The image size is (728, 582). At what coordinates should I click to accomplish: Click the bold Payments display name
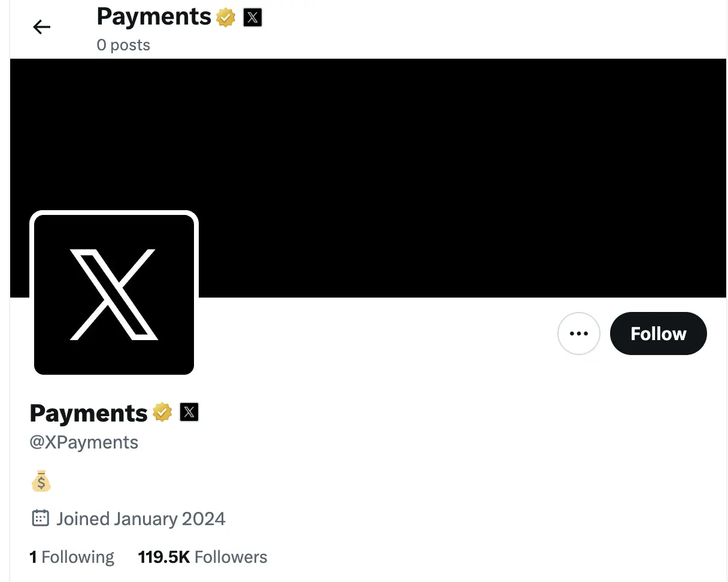coord(88,413)
